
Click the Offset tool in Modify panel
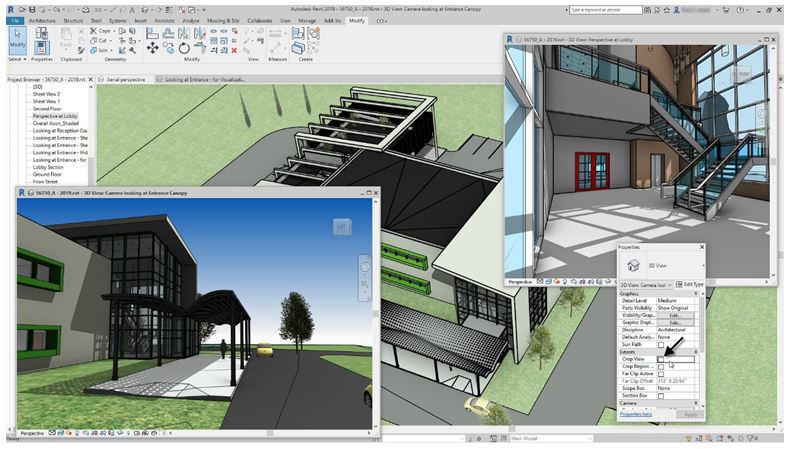(169, 34)
